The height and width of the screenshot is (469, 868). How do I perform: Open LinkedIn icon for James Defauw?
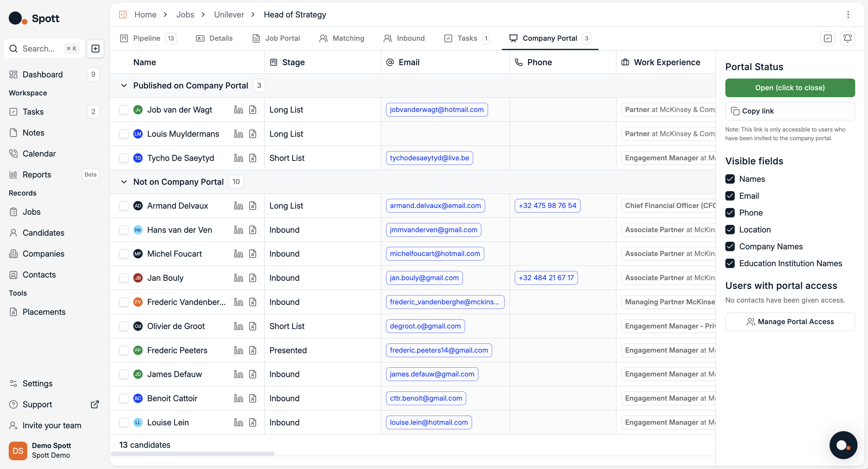click(239, 374)
